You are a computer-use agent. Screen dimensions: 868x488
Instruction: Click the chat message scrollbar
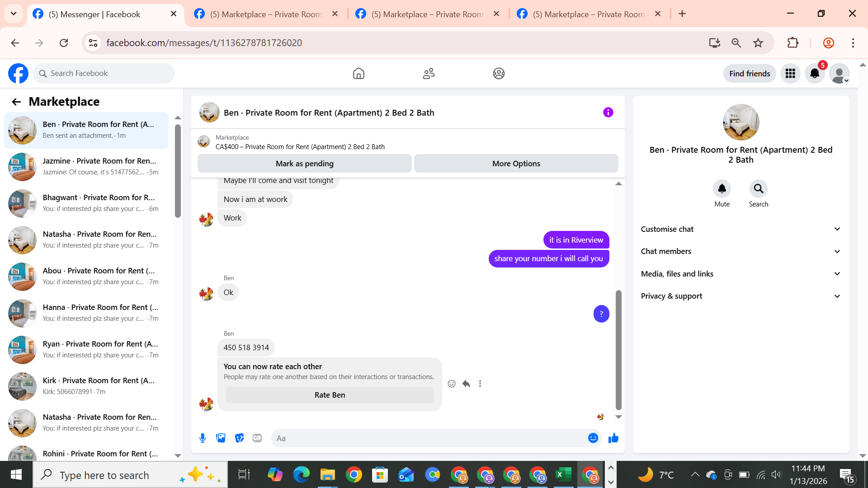pos(618,350)
